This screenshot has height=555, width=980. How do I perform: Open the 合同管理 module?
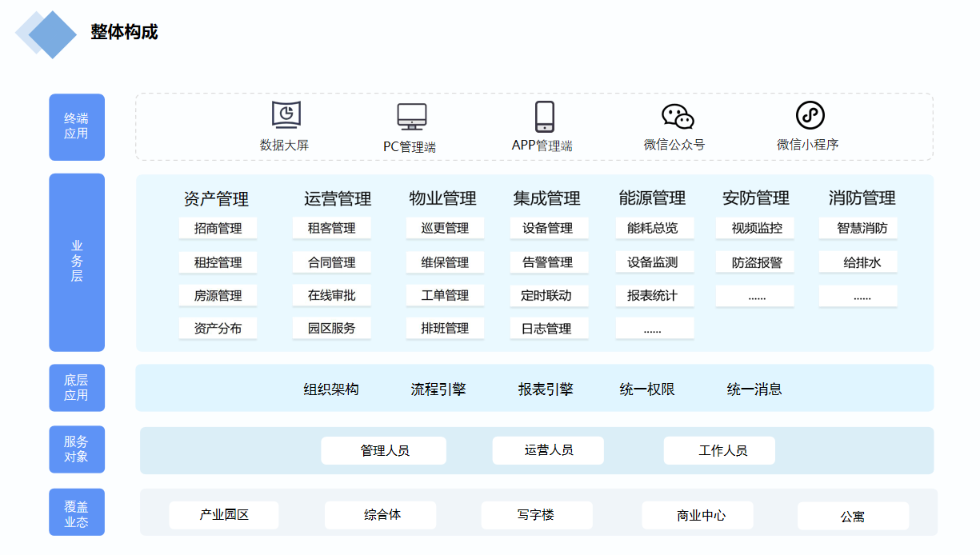click(x=331, y=262)
